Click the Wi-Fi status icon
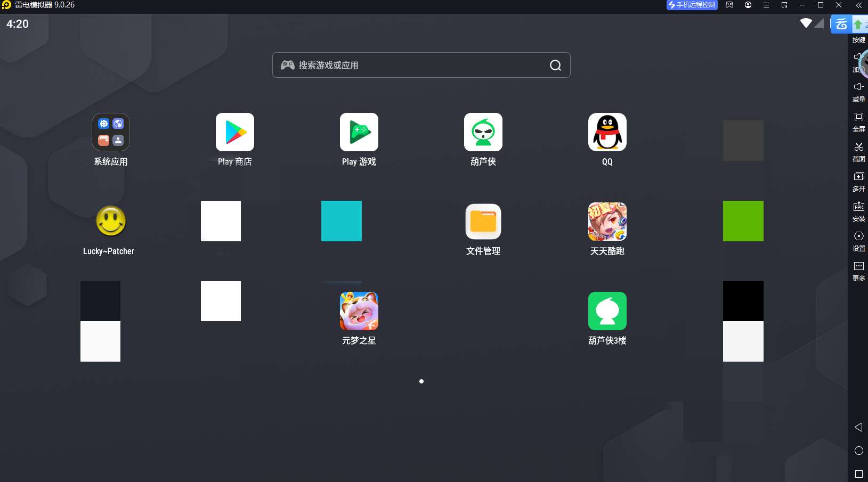 click(806, 23)
